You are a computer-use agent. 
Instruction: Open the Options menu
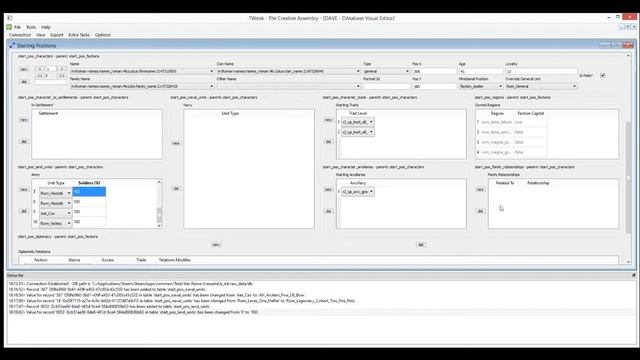tap(103, 35)
